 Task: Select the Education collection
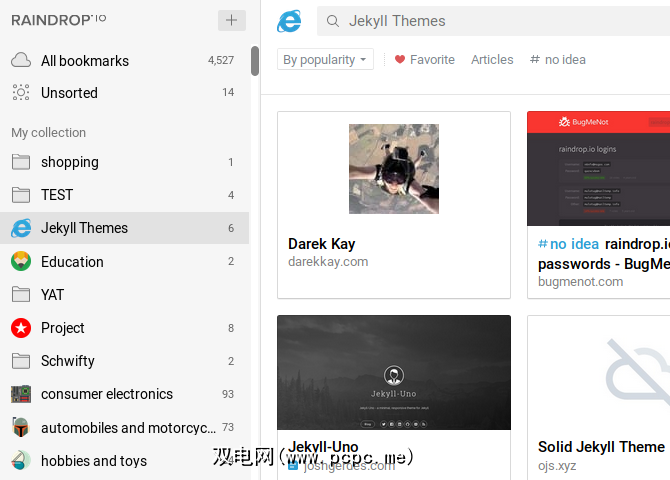tap(124, 261)
